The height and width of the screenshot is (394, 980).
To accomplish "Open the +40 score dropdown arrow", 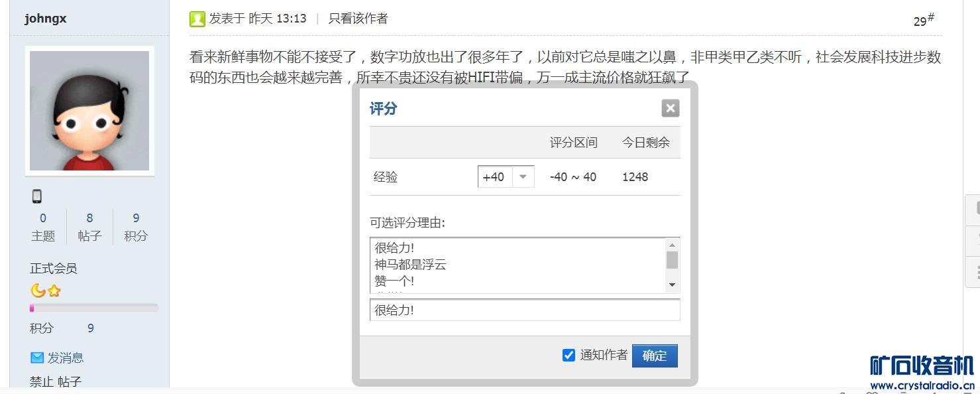I will [523, 176].
